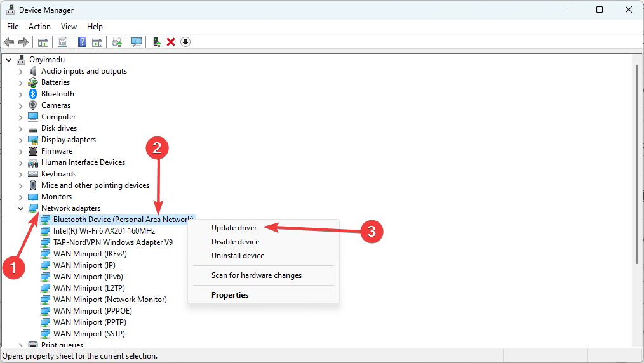This screenshot has width=644, height=363.
Task: Select WAN Miniport (IP)
Action: (x=84, y=265)
